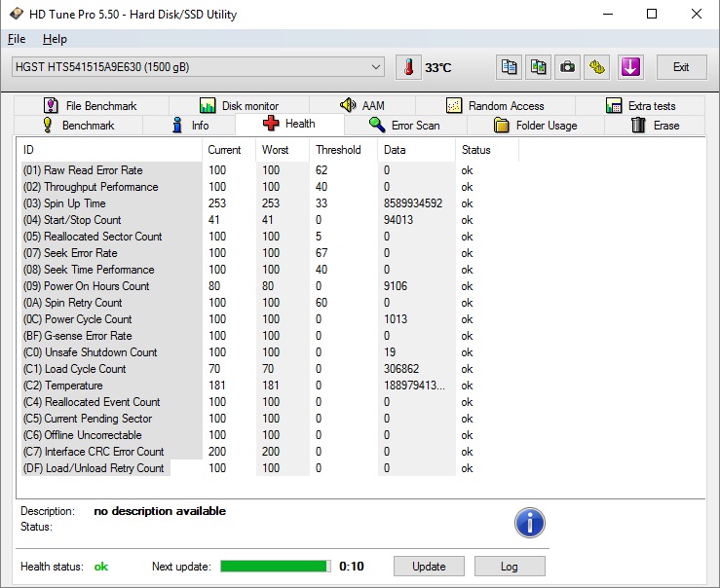Click the HD Tune Pro title bar icon
Viewport: 720px width, 588px height.
[x=17, y=14]
